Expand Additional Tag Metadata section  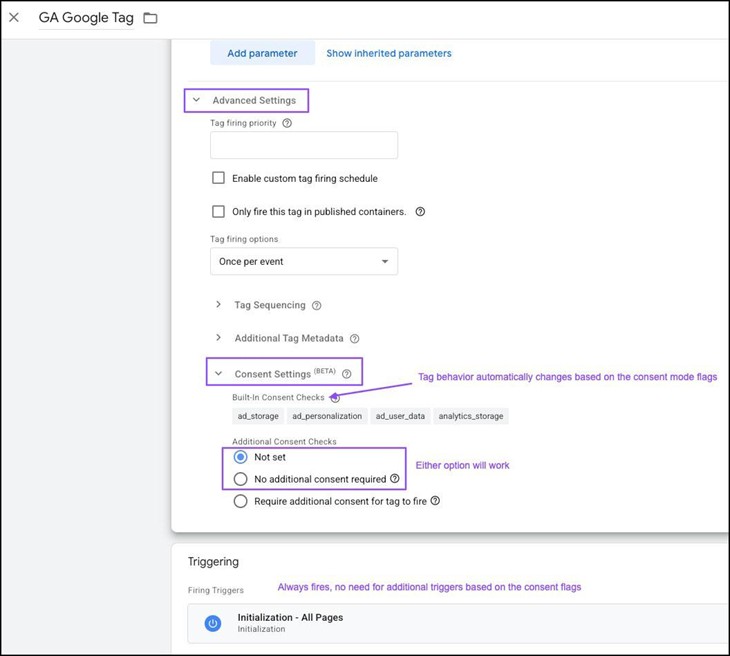tap(218, 338)
